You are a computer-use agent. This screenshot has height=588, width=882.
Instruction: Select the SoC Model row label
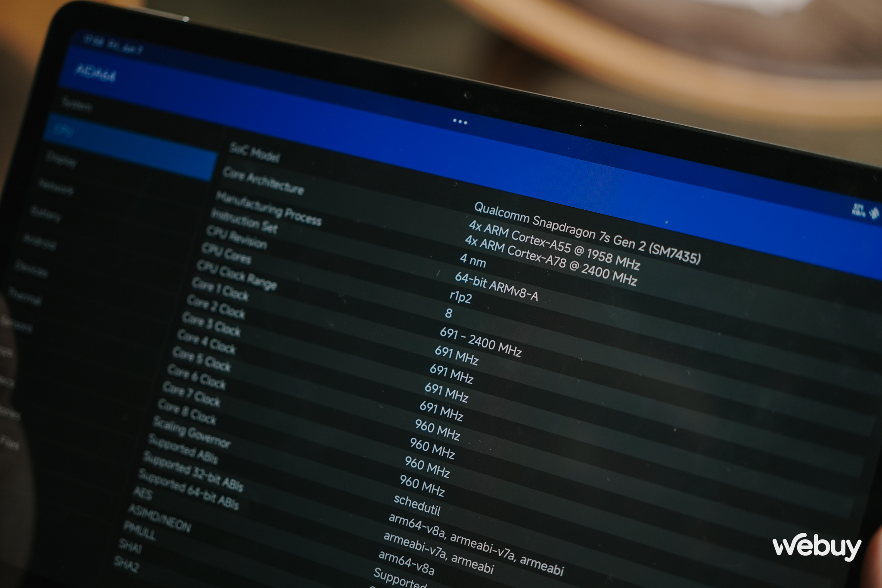pos(255,152)
